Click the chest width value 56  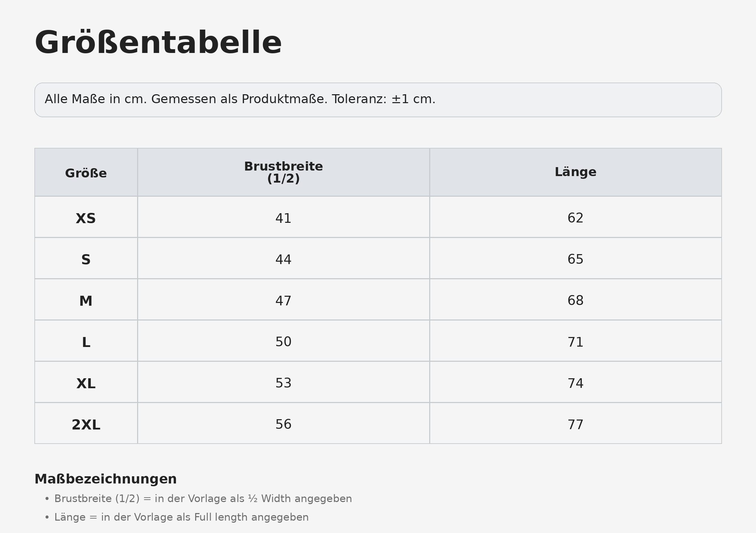[283, 424]
